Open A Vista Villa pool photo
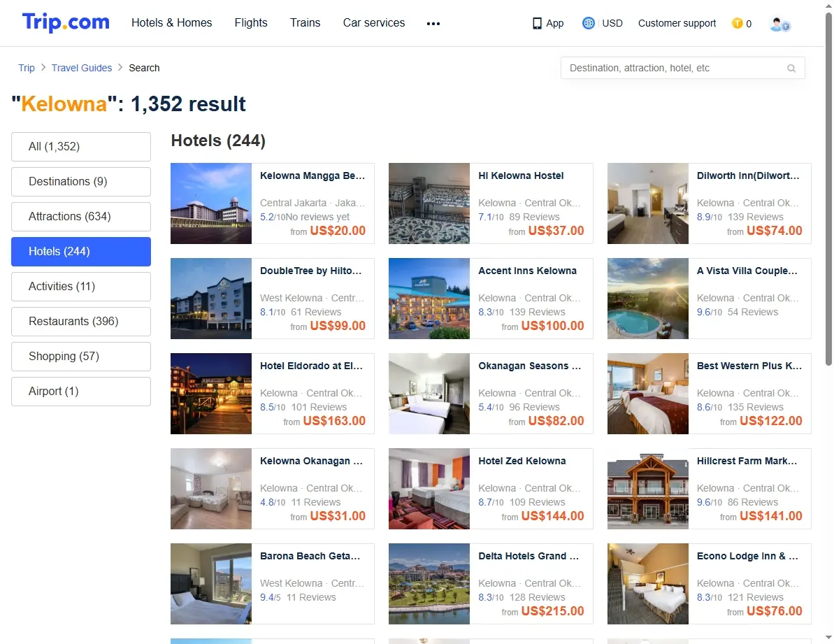 point(648,299)
